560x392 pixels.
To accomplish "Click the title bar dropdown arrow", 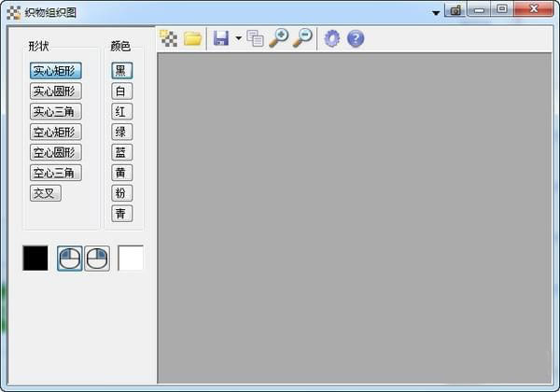I will [436, 13].
